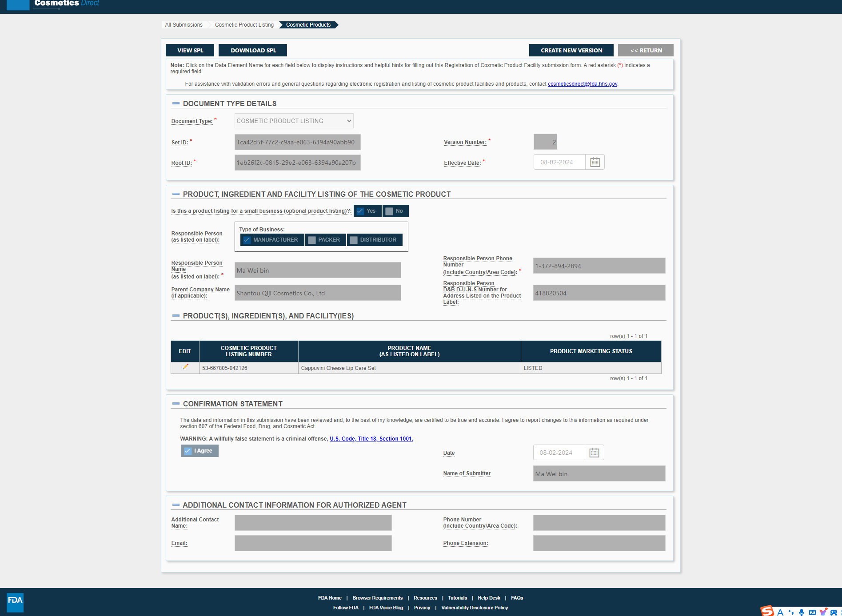The height and width of the screenshot is (616, 842).
Task: Click the pencil edit icon in product row
Action: 185,367
